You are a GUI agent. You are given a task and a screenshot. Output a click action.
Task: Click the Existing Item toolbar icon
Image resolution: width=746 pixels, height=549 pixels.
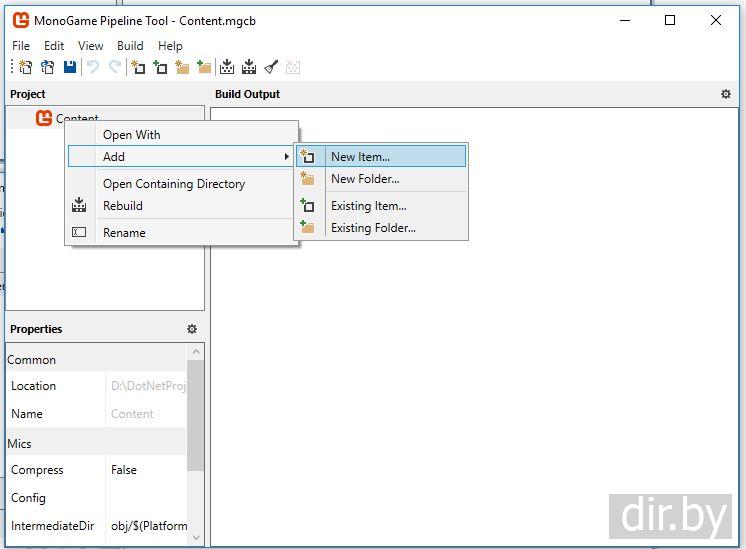[160, 67]
